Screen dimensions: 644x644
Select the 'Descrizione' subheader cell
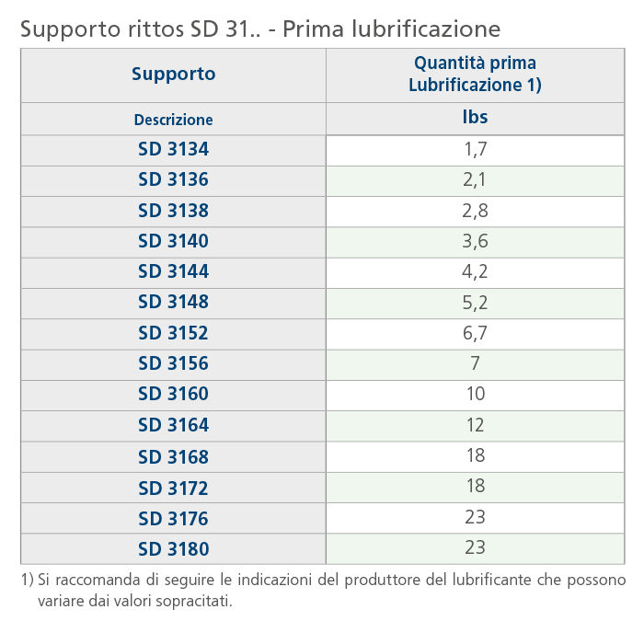(173, 120)
